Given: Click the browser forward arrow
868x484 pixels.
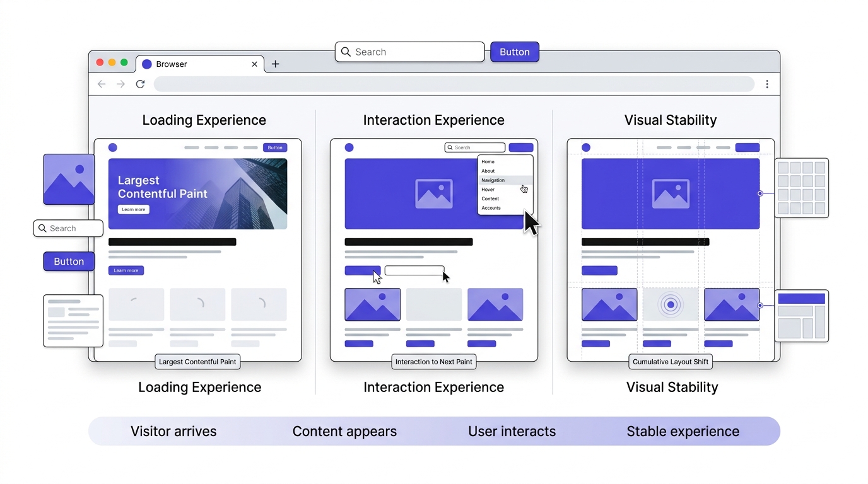Looking at the screenshot, I should (121, 84).
